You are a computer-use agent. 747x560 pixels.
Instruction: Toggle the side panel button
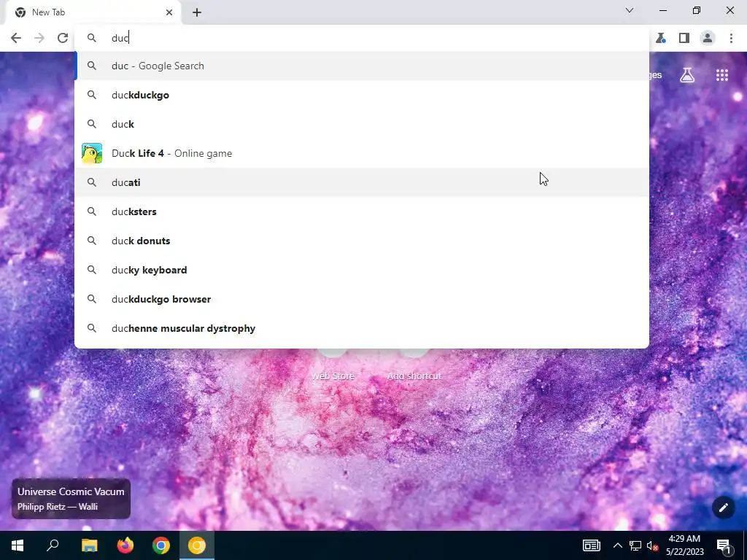(x=684, y=38)
